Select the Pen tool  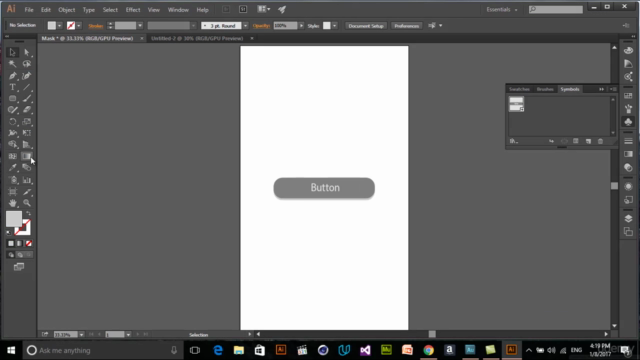(x=12, y=76)
